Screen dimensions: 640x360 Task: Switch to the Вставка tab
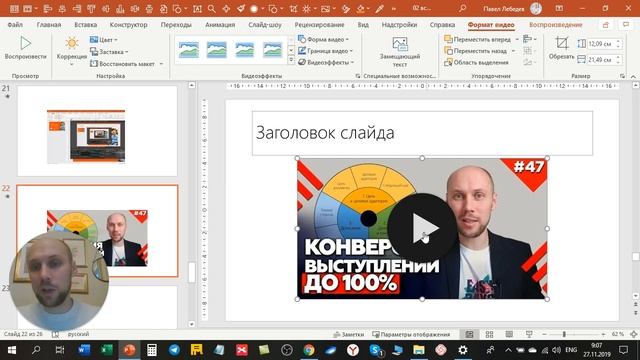point(86,24)
